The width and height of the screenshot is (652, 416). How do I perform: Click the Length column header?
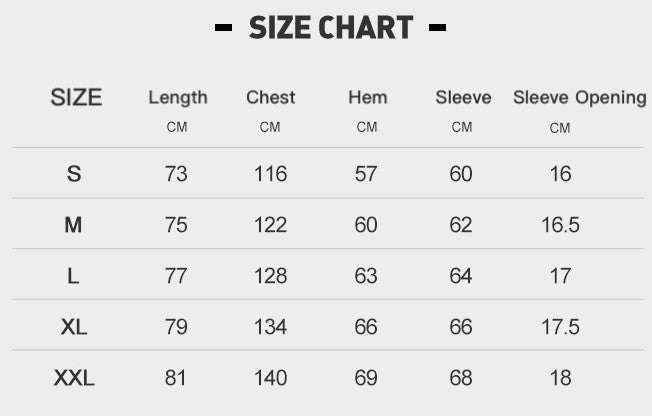pos(178,98)
